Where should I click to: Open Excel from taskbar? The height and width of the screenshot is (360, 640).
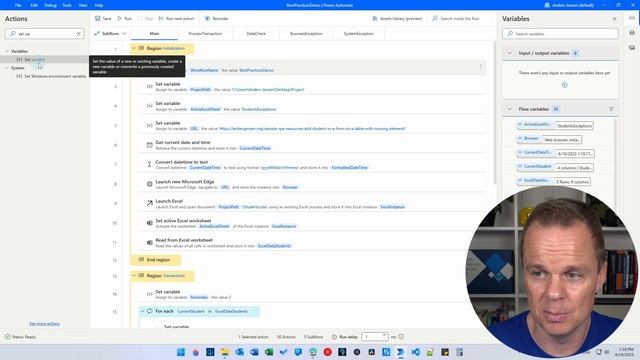pos(269,352)
